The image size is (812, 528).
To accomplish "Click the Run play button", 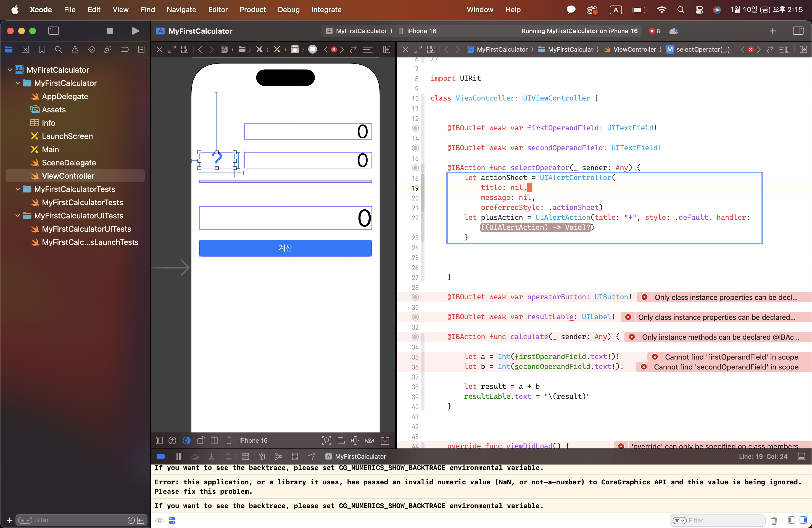I will [135, 31].
